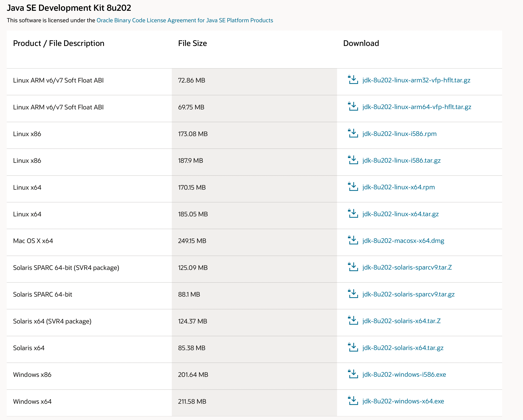
Task: Click download icon beside jdk-8u202-linux-i586.tar.gz
Action: coord(353,160)
